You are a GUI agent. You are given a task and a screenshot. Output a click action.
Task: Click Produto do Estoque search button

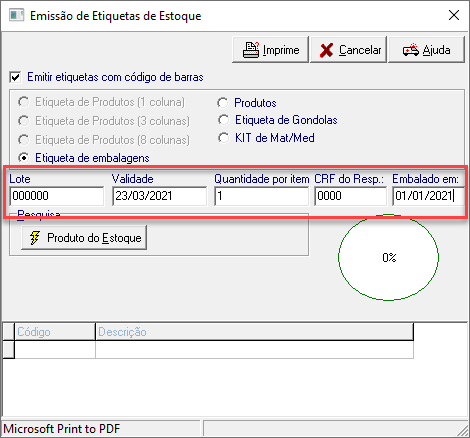coord(84,238)
